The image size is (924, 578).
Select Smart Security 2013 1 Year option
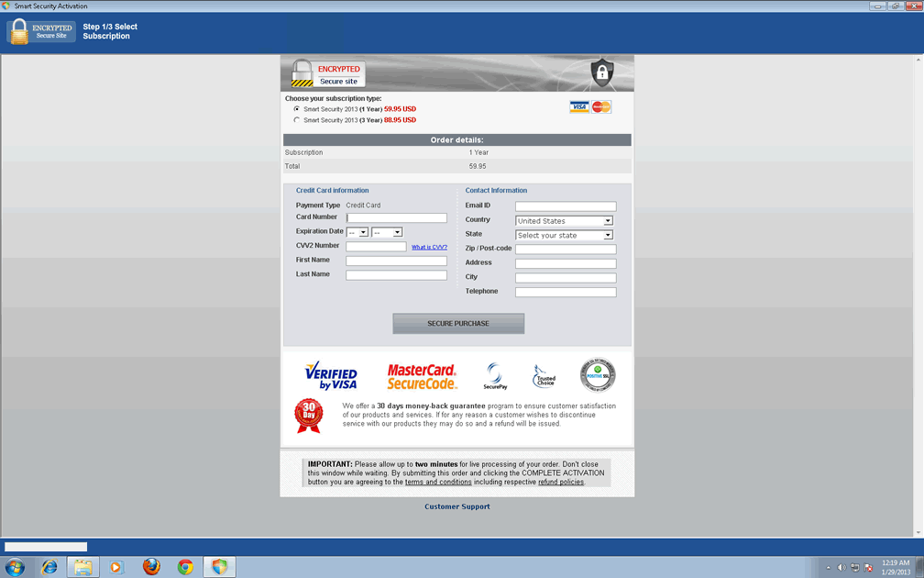tap(297, 109)
